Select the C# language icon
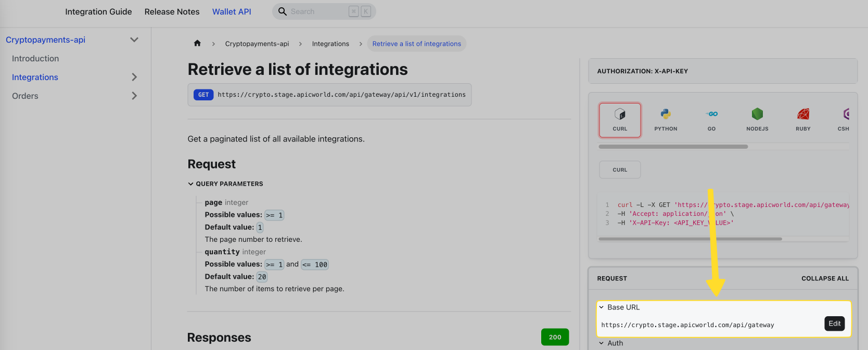Viewport: 868px width, 350px height. pos(846,114)
